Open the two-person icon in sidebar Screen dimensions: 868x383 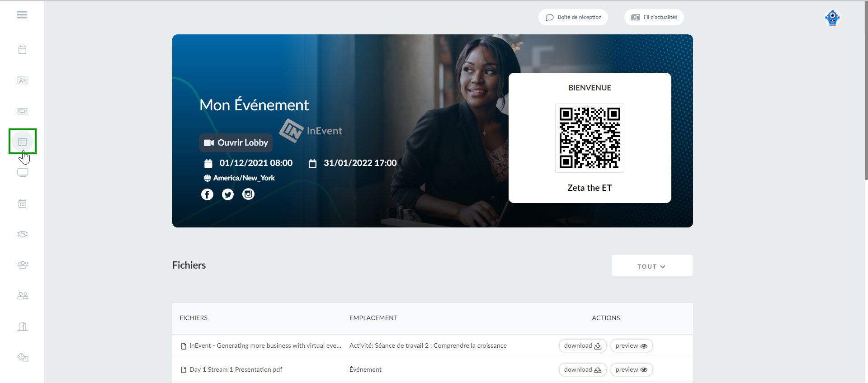click(22, 296)
